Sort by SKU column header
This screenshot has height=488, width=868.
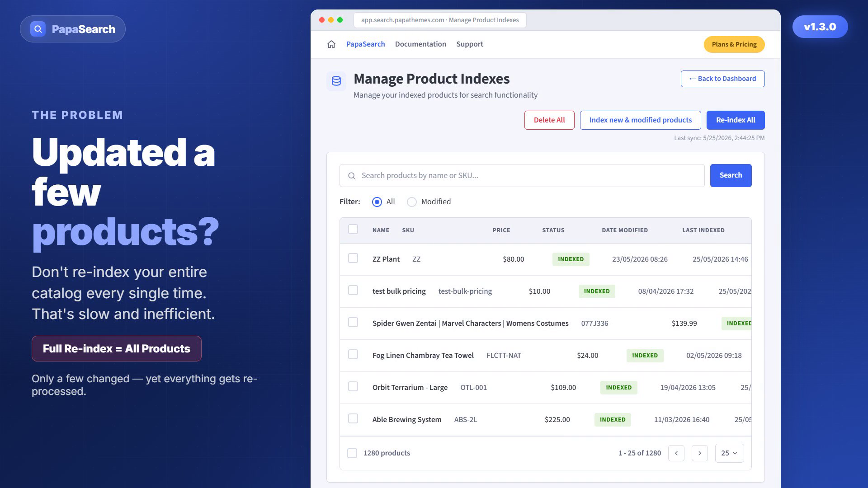click(x=408, y=230)
